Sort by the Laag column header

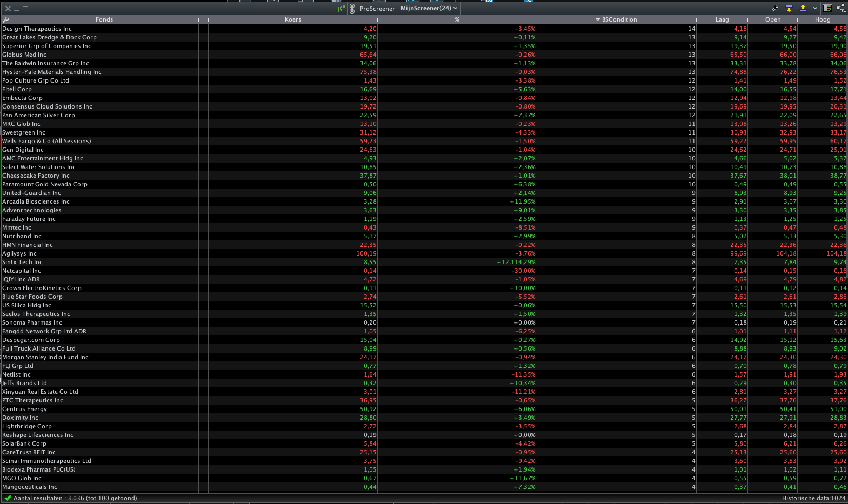(722, 19)
